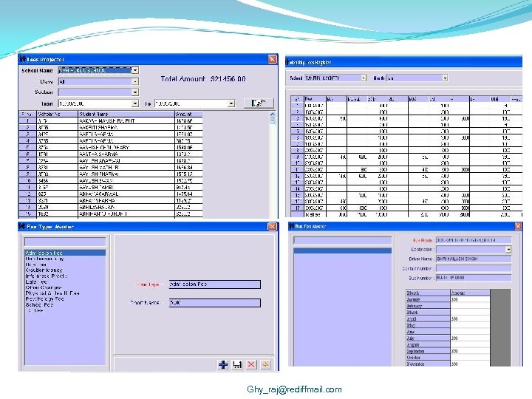Open the School Name dropdown in Fees Projector
Image resolution: width=532 pixels, height=399 pixels.
click(x=134, y=70)
